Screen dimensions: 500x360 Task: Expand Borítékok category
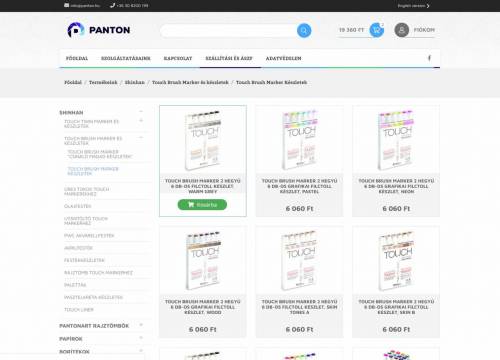[141, 350]
